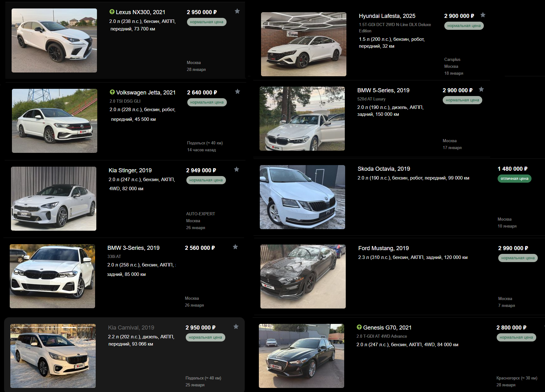This screenshot has height=392, width=545.
Task: Click 'отличная цена' badge on Skoda Octavia
Action: pos(515,179)
